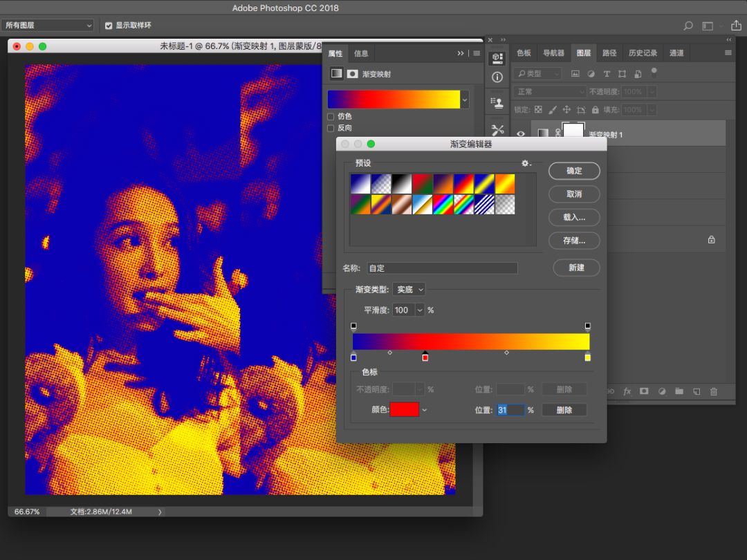Click the share icon at top right
The width and height of the screenshot is (747, 560).
736,26
